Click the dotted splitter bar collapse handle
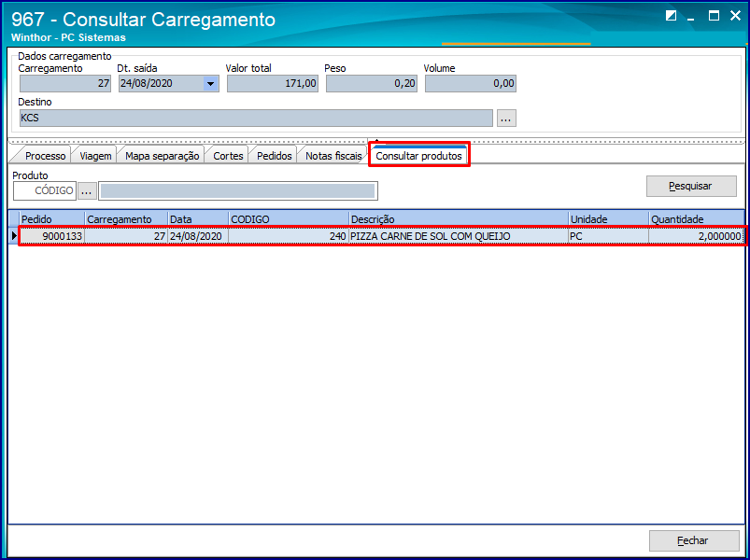The image size is (750, 560). click(x=376, y=142)
